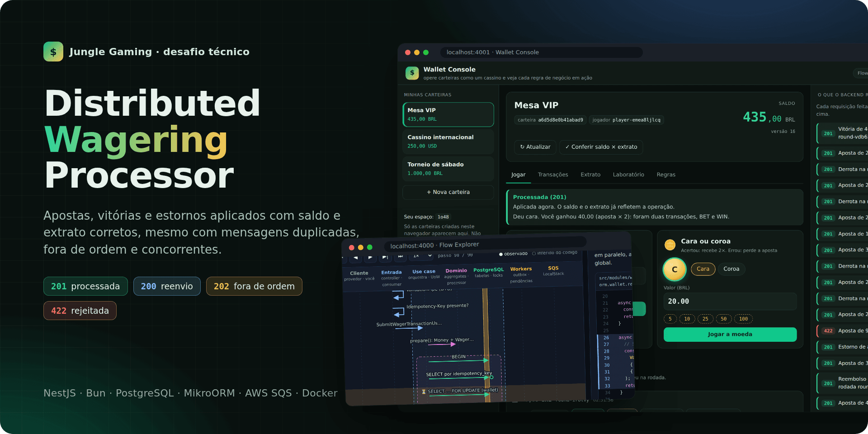
Task: Click the BEGIN step arrow
Action: pos(458,360)
